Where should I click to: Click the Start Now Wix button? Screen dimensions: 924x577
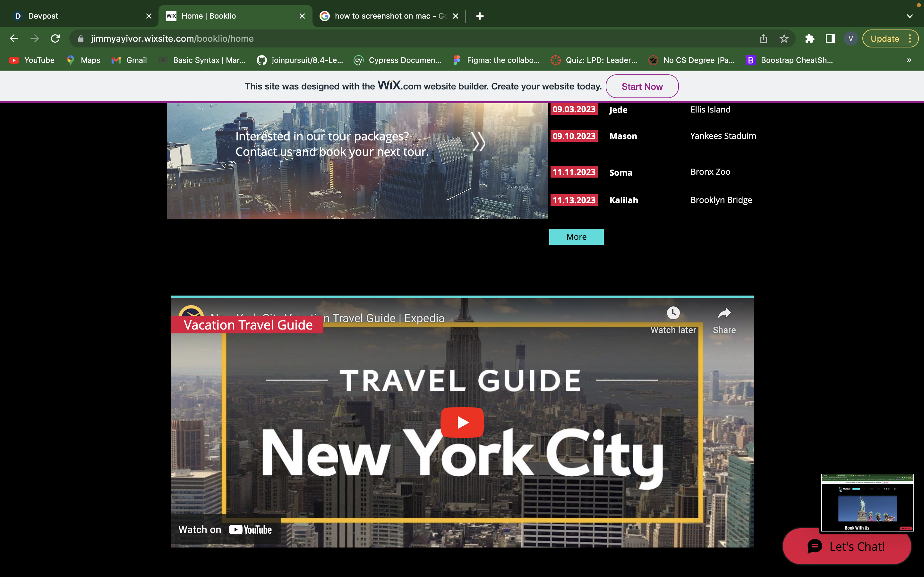point(642,87)
